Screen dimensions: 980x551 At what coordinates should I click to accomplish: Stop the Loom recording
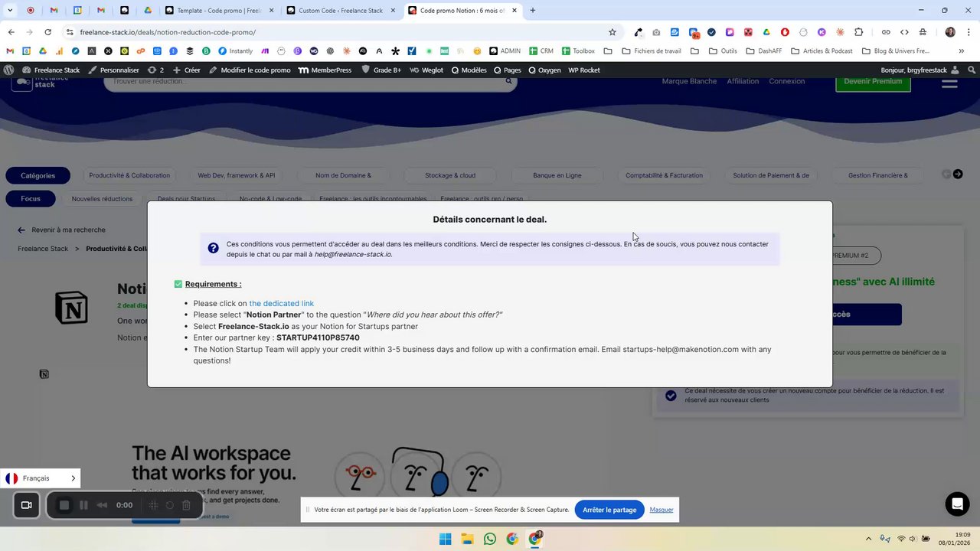(64, 505)
